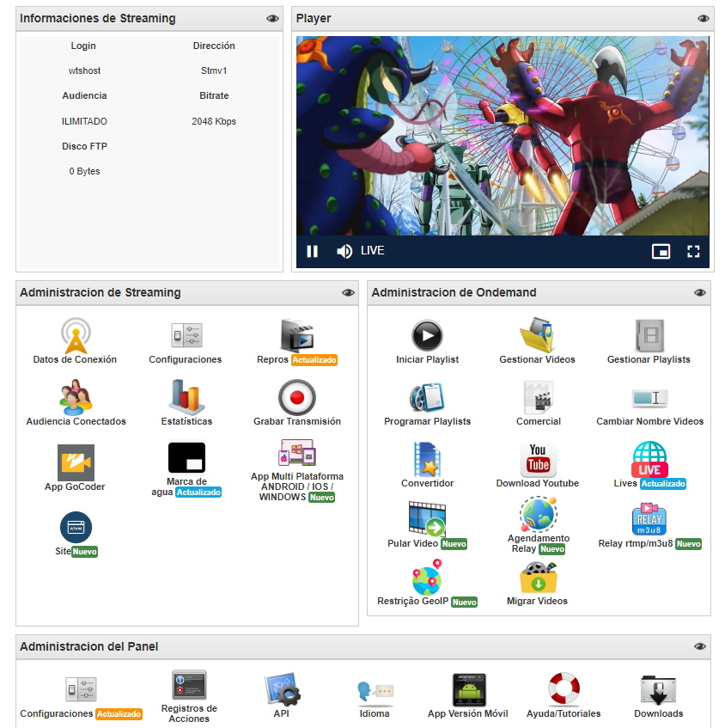Screen dimensions: 725x728
Task: Click the 0 Bytes disk value
Action: (x=84, y=171)
